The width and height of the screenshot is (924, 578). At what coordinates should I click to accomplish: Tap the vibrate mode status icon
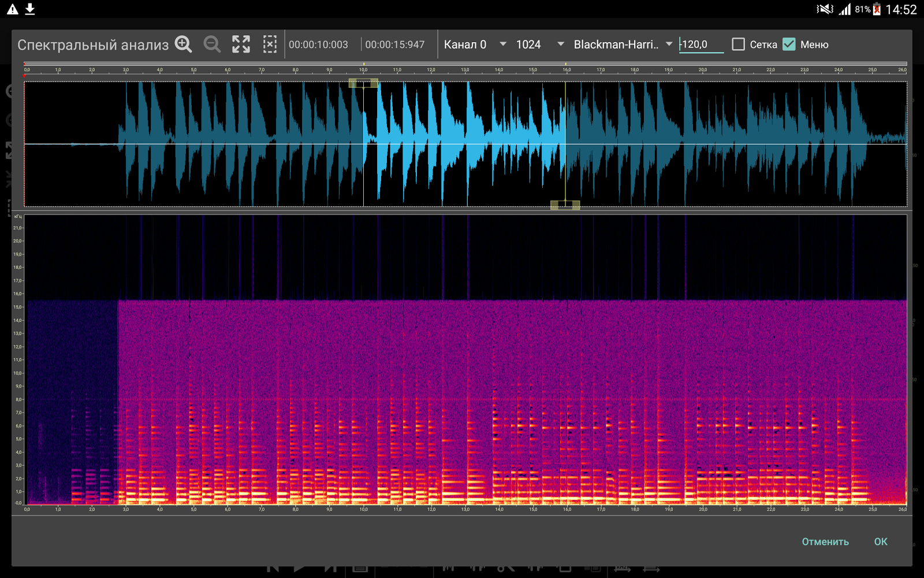tap(825, 9)
